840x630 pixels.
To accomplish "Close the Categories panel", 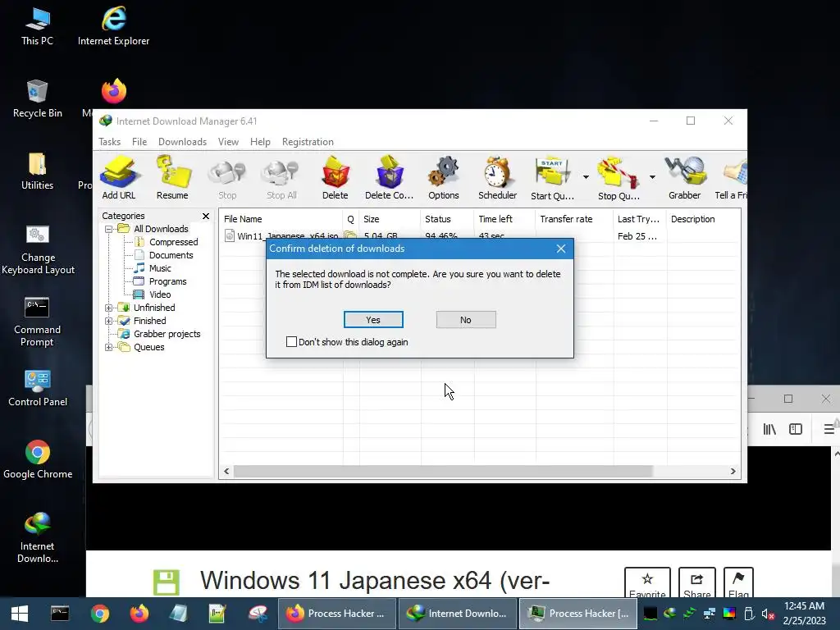I will pos(206,216).
